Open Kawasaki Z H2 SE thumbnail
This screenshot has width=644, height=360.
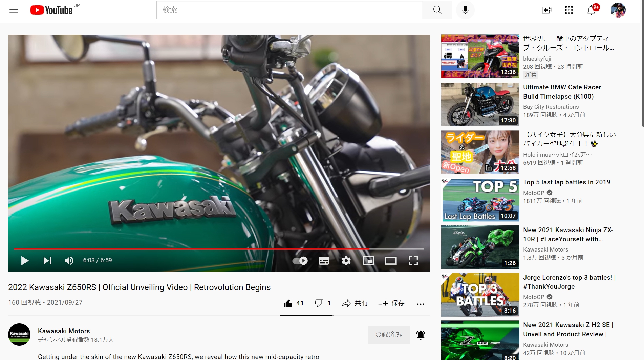[x=480, y=340]
